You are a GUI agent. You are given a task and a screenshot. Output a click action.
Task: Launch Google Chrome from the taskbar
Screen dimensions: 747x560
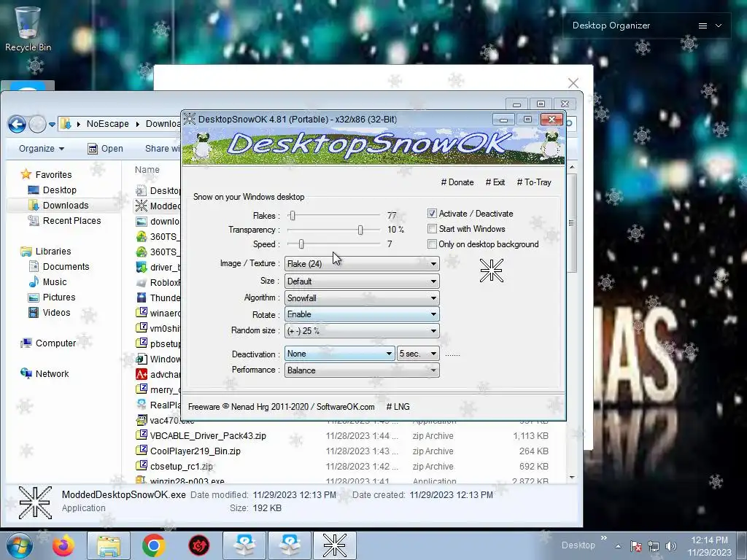click(153, 545)
